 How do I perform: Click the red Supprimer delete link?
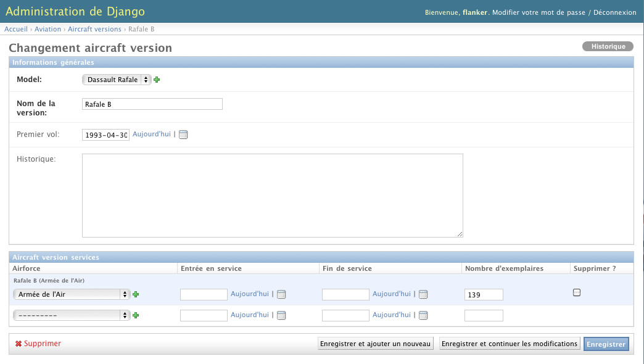click(42, 344)
